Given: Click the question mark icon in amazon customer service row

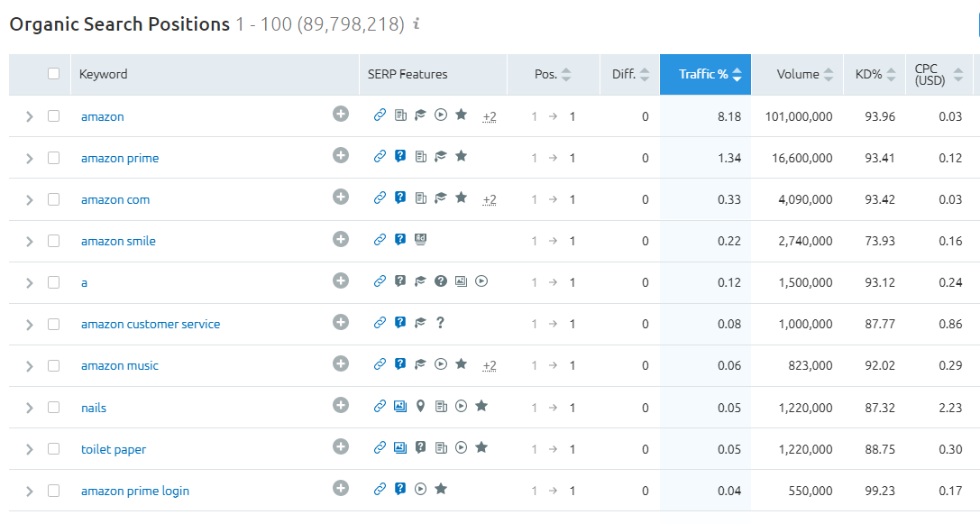Looking at the screenshot, I should tap(441, 323).
